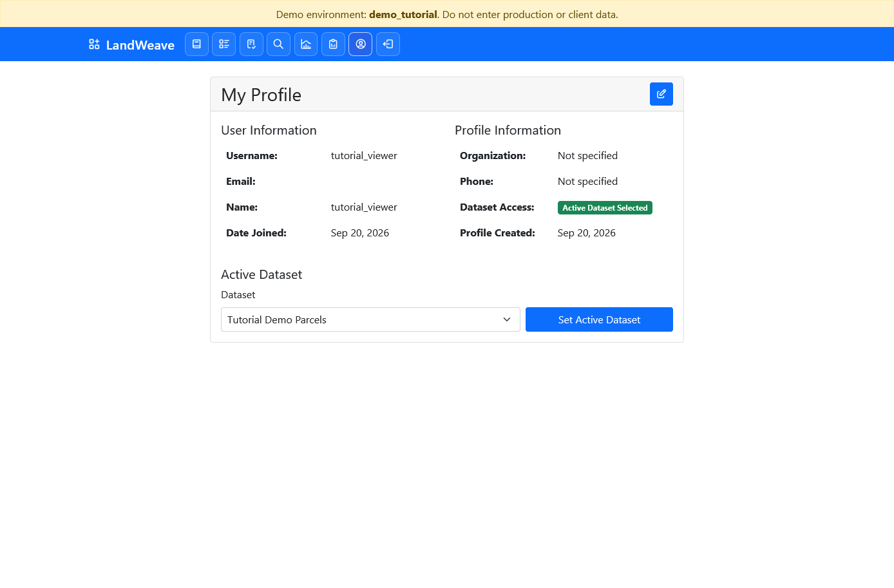The height and width of the screenshot is (588, 894).
Task: Click the Organization value Not specified
Action: coord(587,156)
